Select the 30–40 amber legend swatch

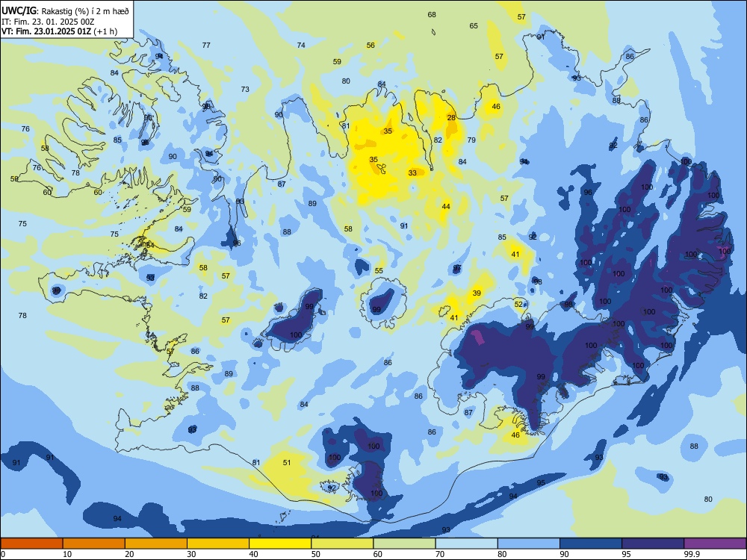pyautogui.click(x=218, y=544)
